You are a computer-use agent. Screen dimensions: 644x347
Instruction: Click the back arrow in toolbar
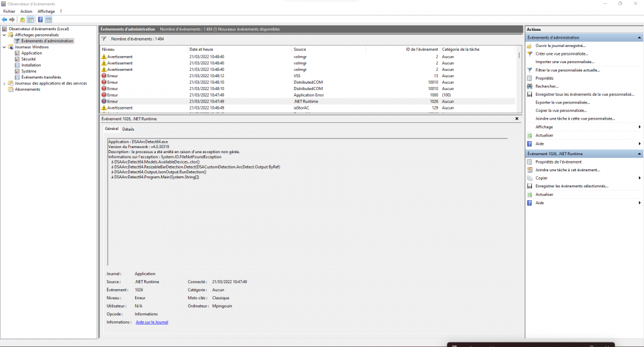[x=5, y=20]
